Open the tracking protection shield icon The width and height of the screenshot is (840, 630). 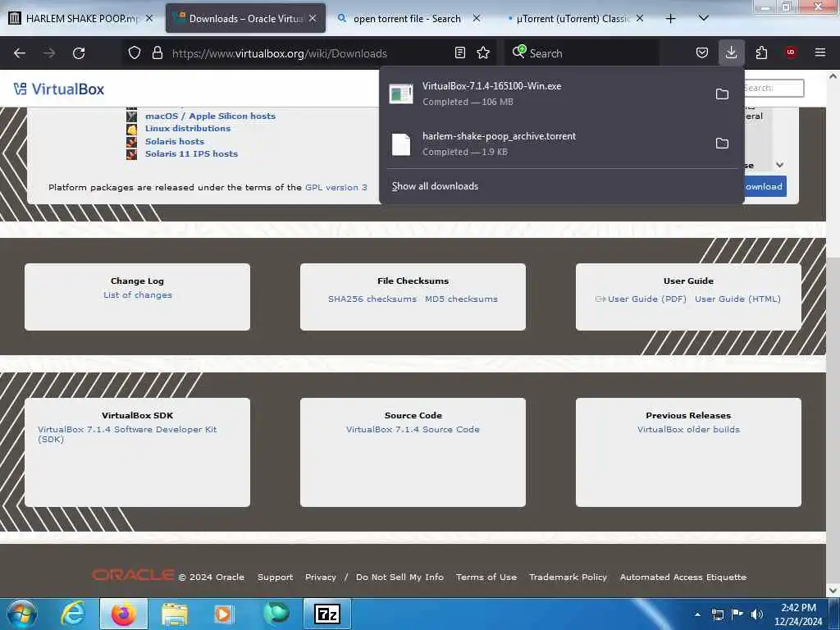(135, 53)
